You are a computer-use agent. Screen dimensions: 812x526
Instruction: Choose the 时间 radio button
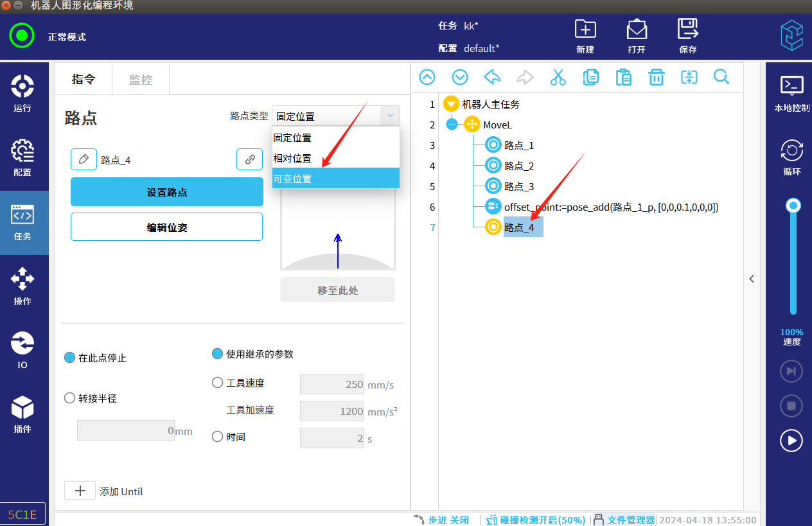tap(217, 437)
